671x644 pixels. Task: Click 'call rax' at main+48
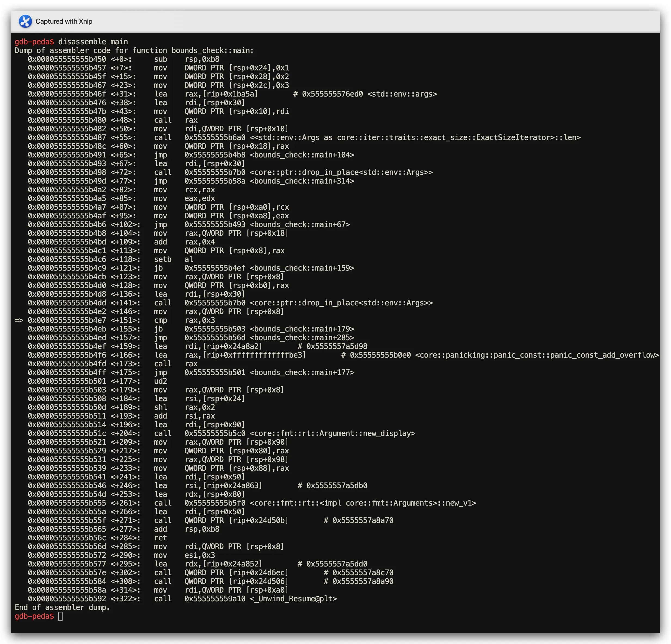[x=176, y=120]
